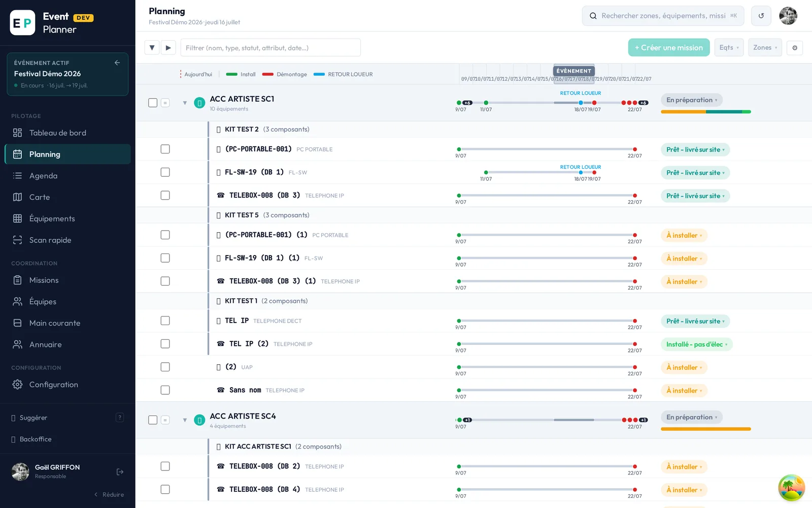Open the Main courante page
Image resolution: width=812 pixels, height=508 pixels.
pyautogui.click(x=67, y=323)
